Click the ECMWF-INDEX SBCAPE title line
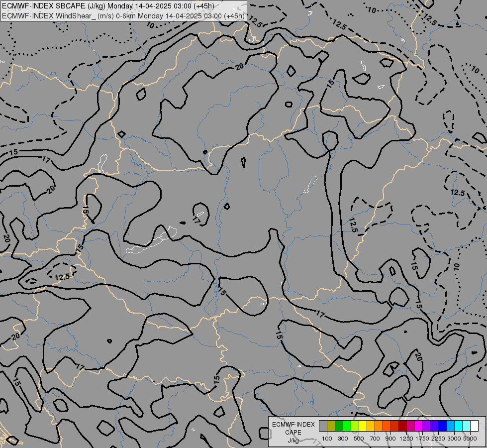Screen dimensions: 487x448 [108, 6]
